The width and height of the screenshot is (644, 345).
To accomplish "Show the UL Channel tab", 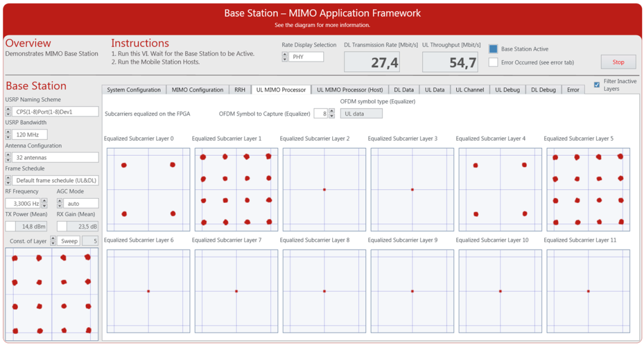I will (470, 90).
